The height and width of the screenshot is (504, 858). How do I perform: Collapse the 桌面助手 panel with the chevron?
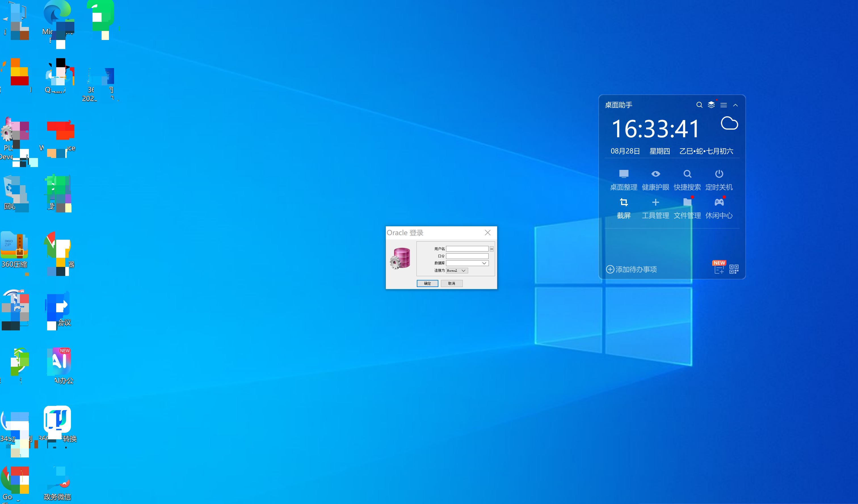(x=735, y=105)
